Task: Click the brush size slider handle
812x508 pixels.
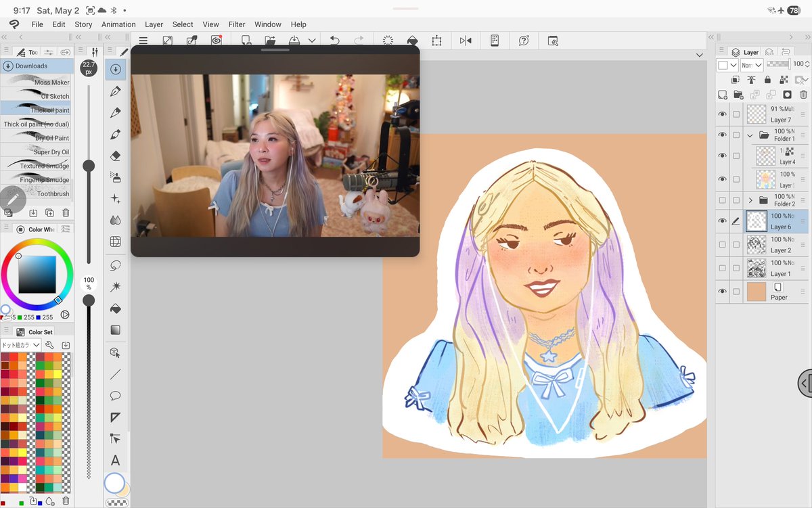Action: 89,166
